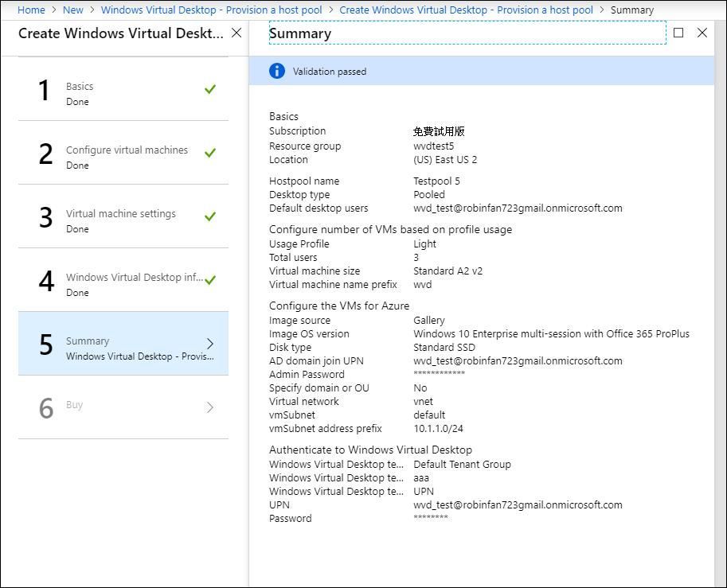The image size is (727, 588).
Task: Click the checkmark next to Configure virtual machines
Action: tap(210, 153)
